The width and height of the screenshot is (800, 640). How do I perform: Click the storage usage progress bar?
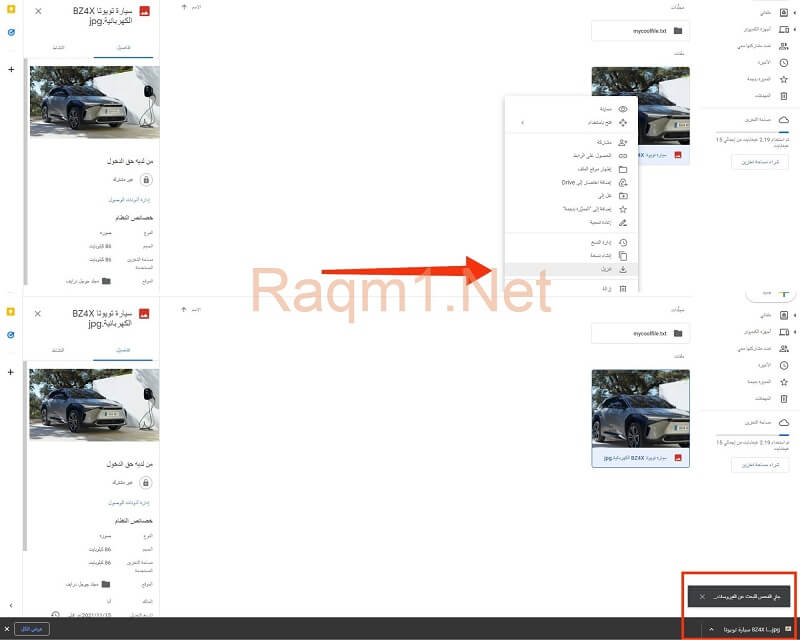pos(750,133)
